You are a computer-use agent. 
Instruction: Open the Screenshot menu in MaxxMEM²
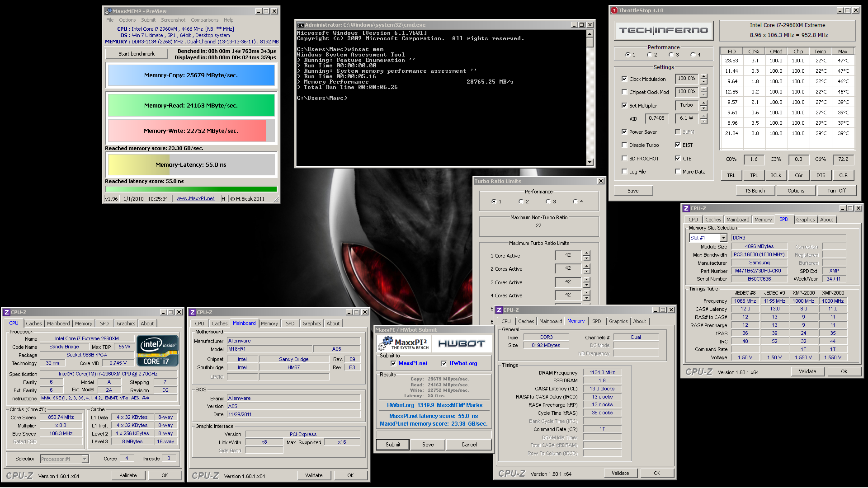[x=173, y=20]
